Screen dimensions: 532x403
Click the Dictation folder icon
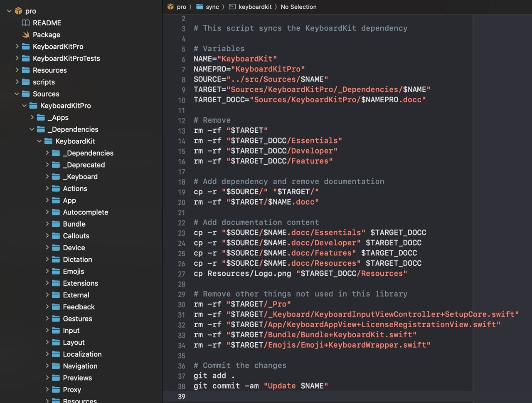tap(56, 260)
